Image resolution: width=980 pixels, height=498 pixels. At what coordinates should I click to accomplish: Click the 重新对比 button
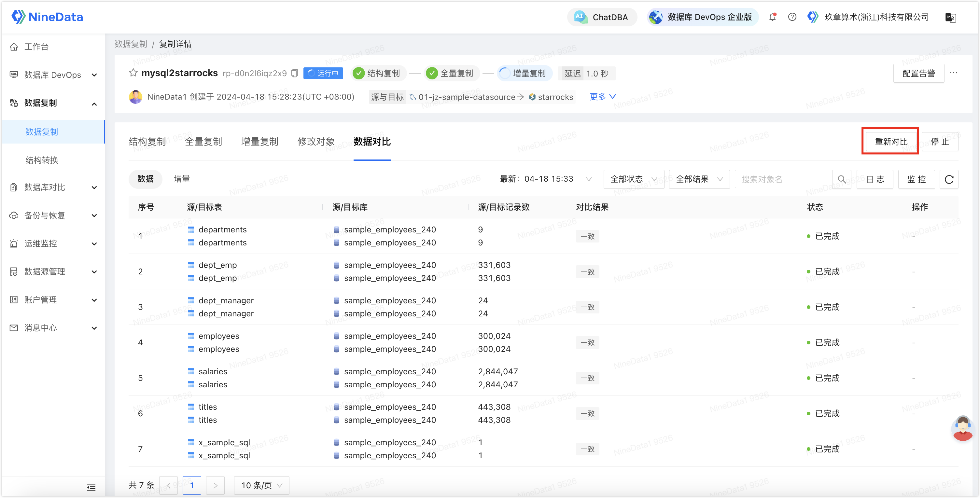pyautogui.click(x=891, y=142)
